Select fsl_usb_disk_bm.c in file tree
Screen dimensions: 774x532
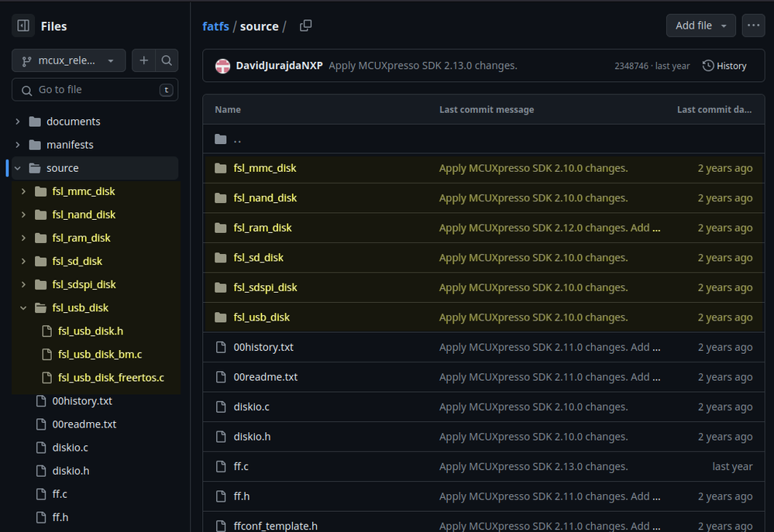(x=99, y=355)
